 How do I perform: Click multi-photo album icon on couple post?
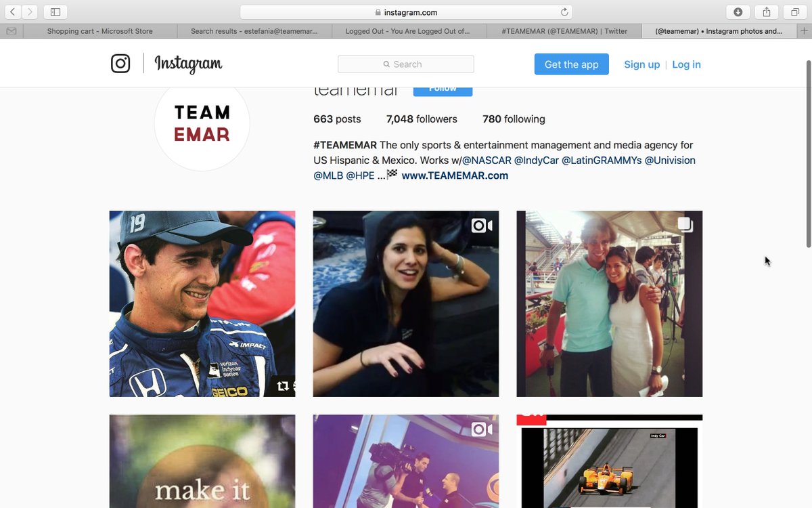click(685, 225)
